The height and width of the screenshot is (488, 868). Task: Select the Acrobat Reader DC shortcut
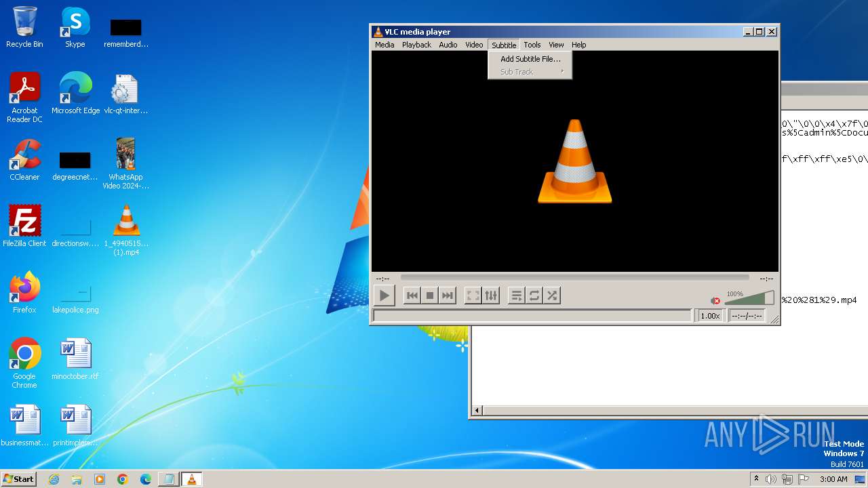24,98
